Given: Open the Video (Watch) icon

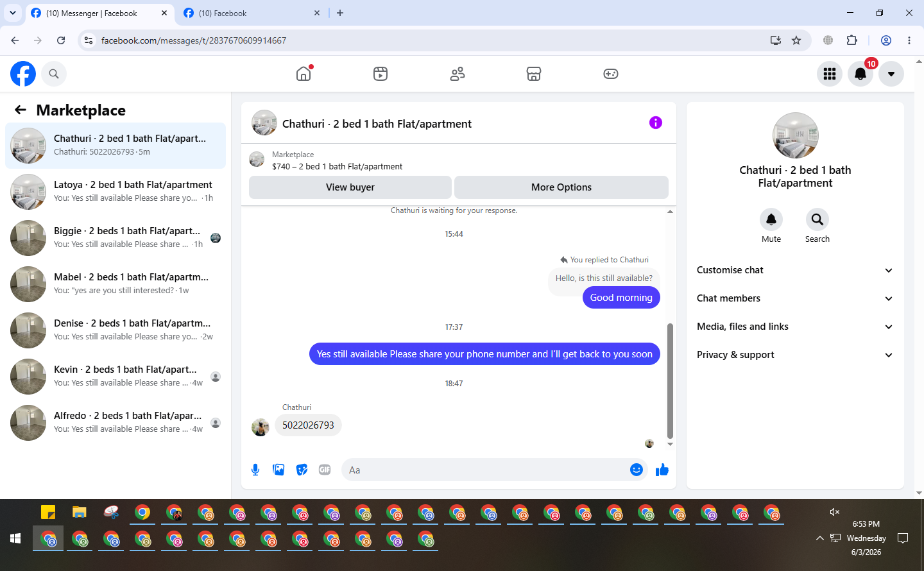Looking at the screenshot, I should tap(381, 74).
